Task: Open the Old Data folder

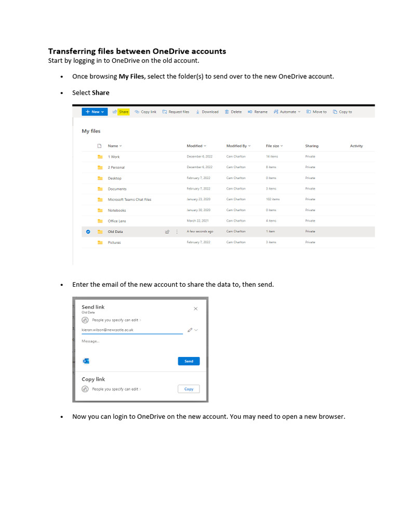Action: pyautogui.click(x=115, y=232)
